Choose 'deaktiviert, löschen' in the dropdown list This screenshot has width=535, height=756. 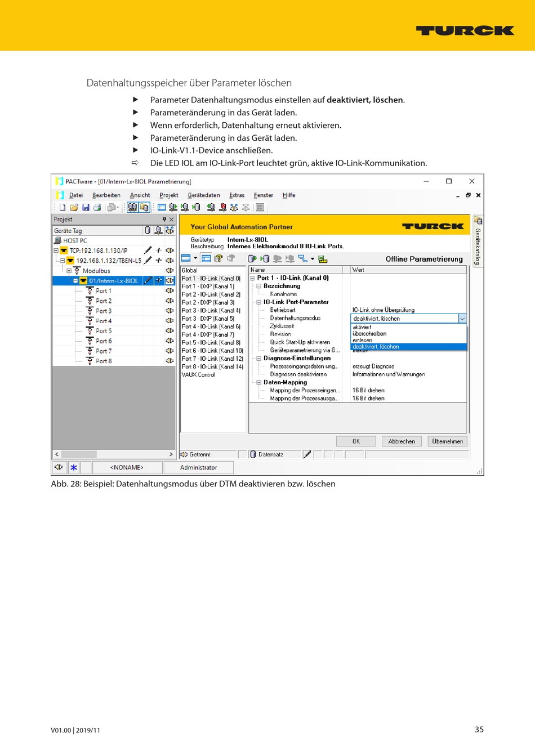(x=409, y=347)
